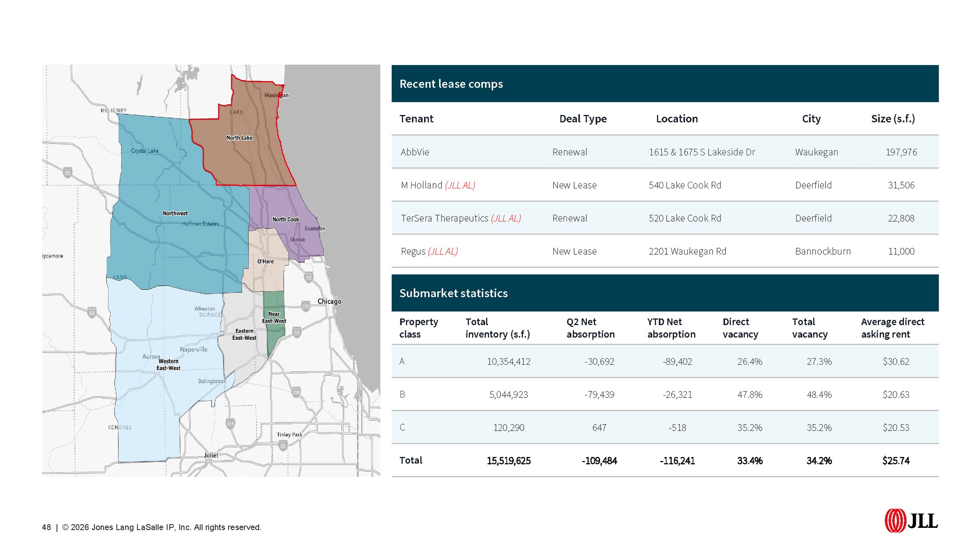Click the 2201 Waukegan Rd address
The height and width of the screenshot is (551, 980).
tap(687, 251)
